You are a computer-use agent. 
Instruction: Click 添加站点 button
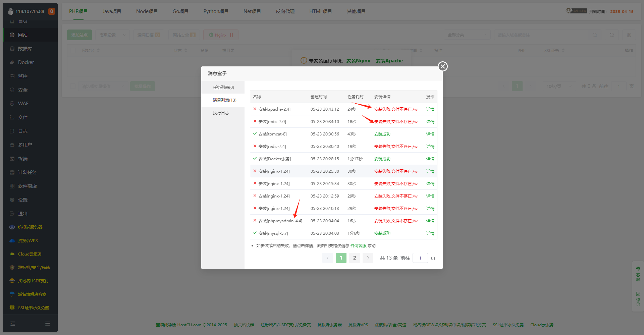click(79, 35)
